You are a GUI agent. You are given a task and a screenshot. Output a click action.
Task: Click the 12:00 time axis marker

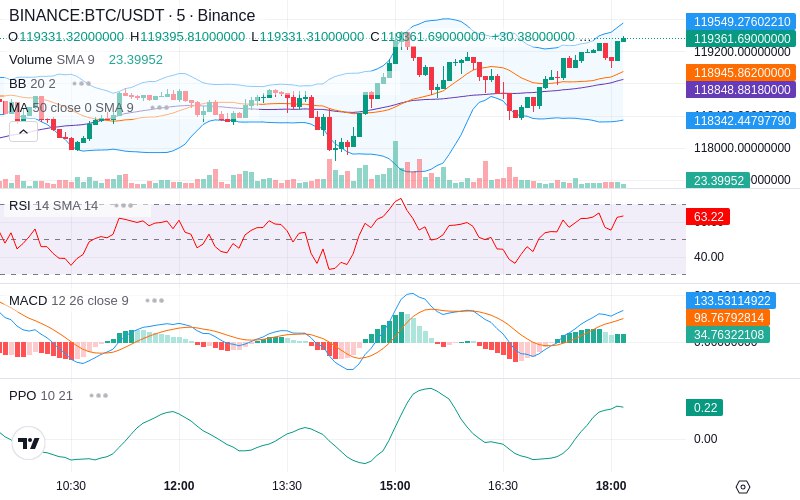pos(179,486)
